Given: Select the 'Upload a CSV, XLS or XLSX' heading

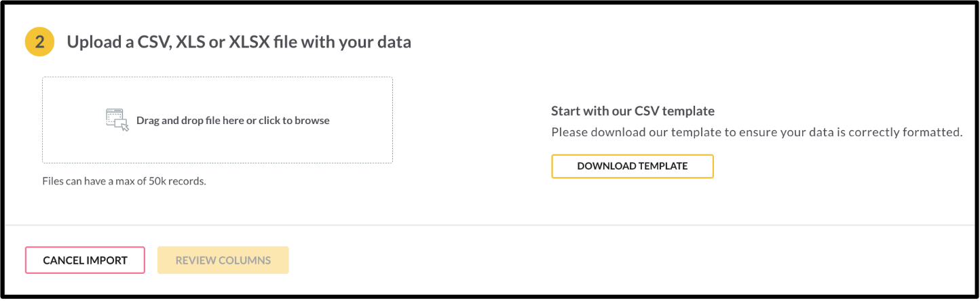Looking at the screenshot, I should click(239, 42).
